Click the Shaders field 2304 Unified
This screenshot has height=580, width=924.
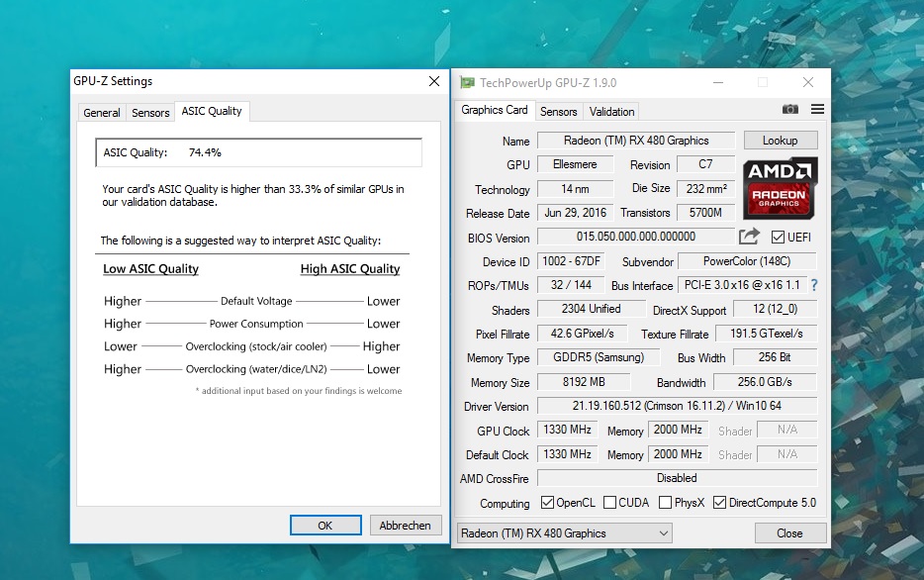591,309
